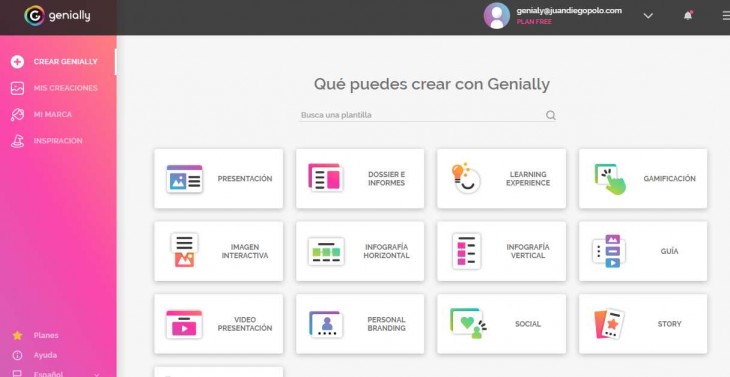
Task: Click the user avatar picture
Action: 497,16
